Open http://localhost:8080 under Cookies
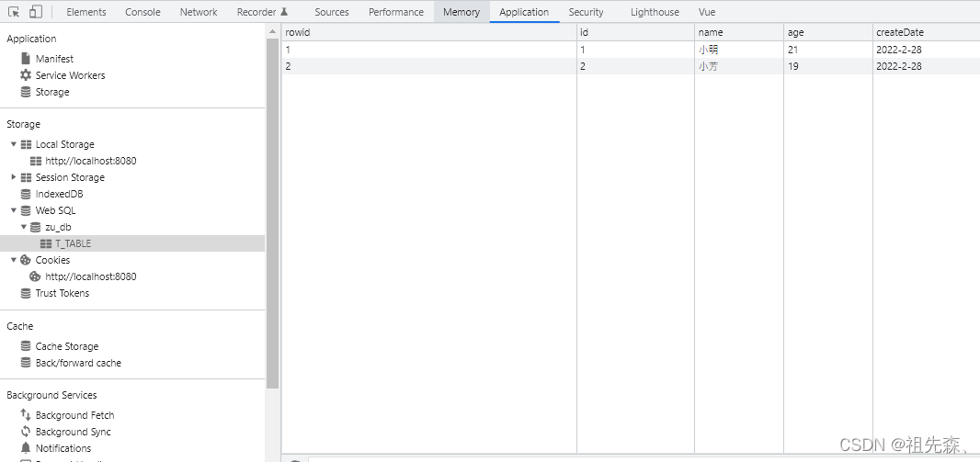980x462 pixels. (91, 276)
